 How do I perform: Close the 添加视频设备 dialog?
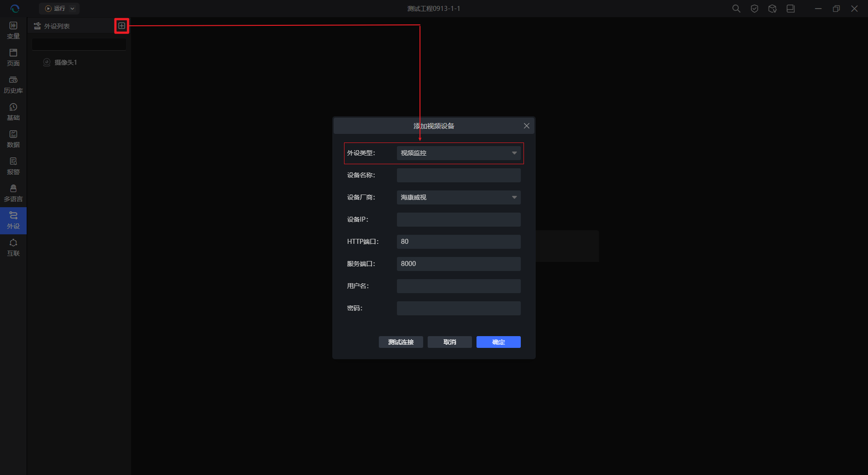(x=527, y=126)
